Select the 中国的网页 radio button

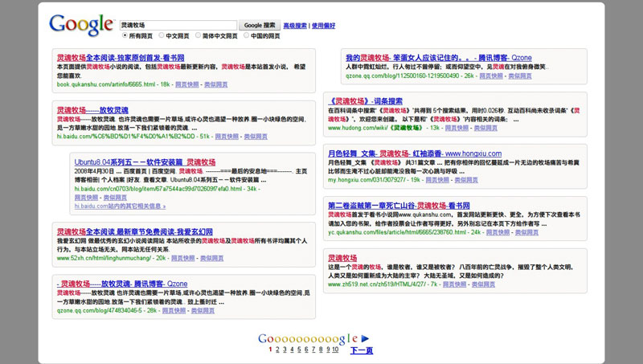(246, 35)
